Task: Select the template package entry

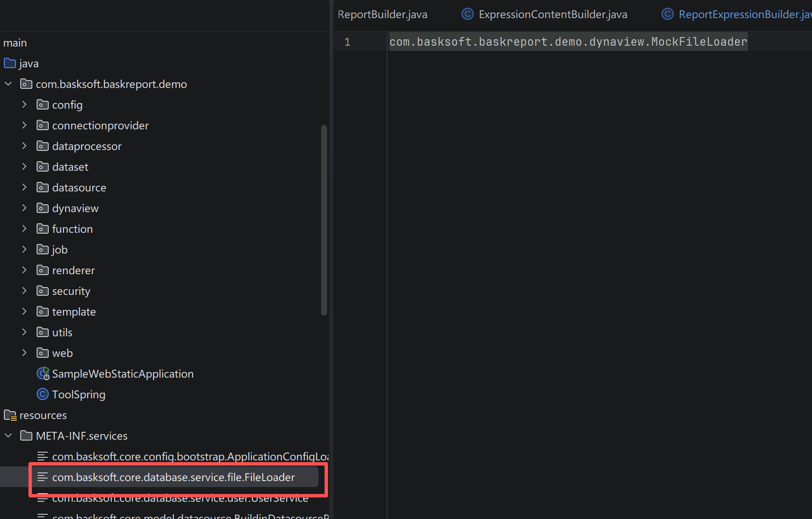Action: [x=74, y=311]
